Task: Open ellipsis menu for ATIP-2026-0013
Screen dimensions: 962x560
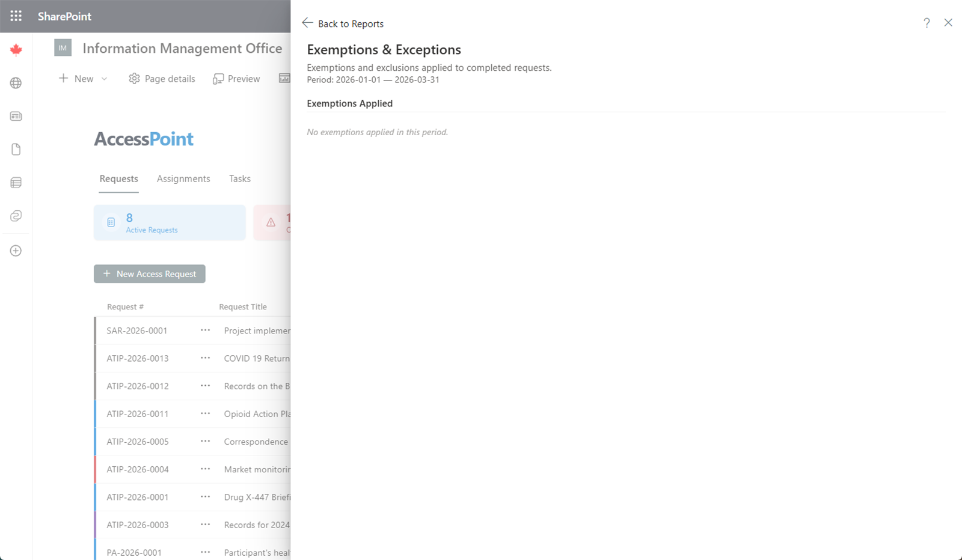Action: click(205, 358)
